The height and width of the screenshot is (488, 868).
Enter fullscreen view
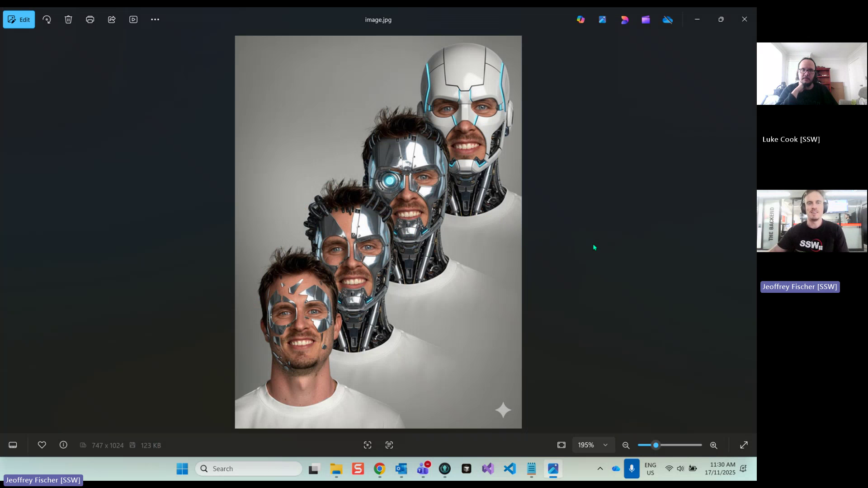744,445
